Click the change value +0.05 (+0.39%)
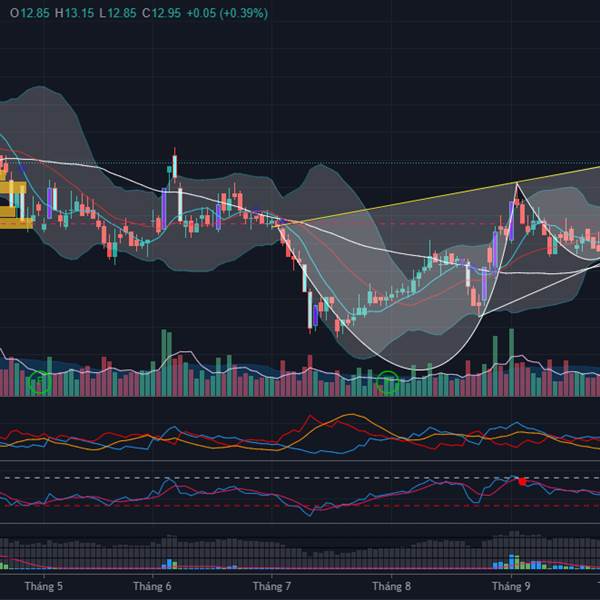Image resolution: width=600 pixels, height=600 pixels. click(227, 13)
